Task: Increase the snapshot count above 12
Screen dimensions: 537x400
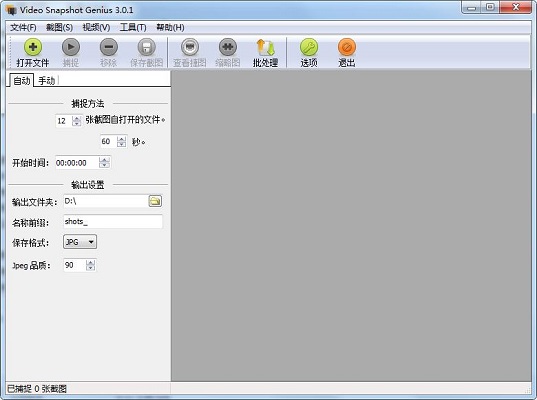Action: point(77,118)
